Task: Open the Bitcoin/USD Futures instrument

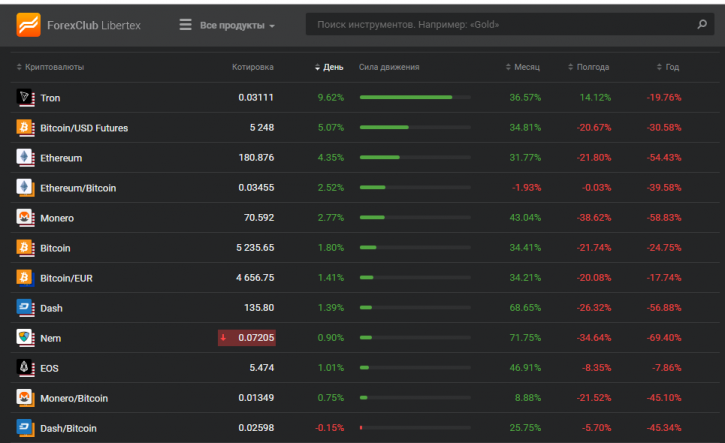Action: [x=84, y=128]
